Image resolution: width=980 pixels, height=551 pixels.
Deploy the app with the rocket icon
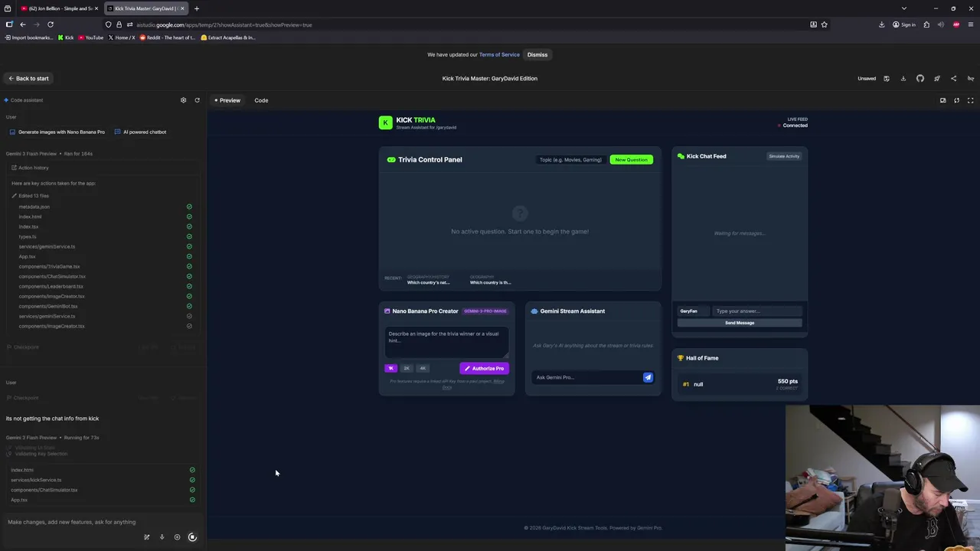936,78
